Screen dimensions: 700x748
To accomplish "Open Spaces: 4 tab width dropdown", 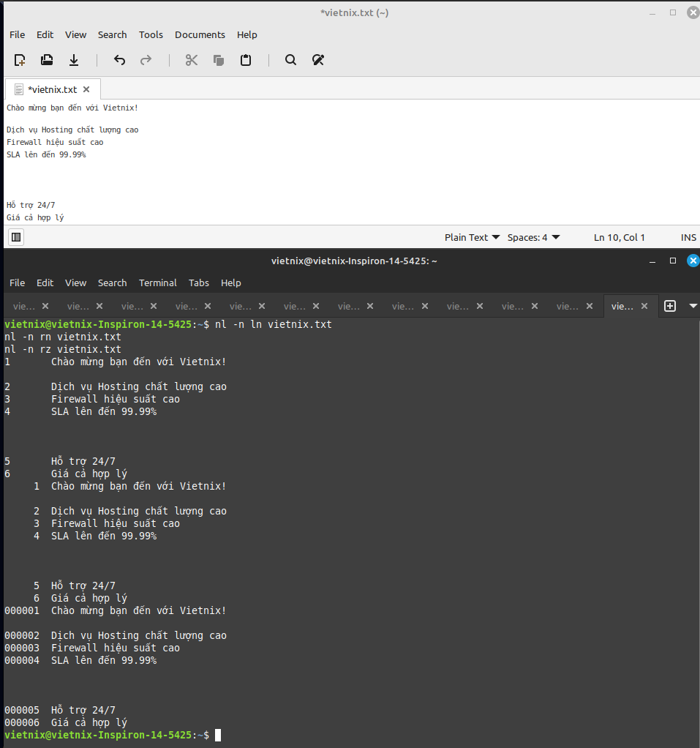I will [x=533, y=237].
